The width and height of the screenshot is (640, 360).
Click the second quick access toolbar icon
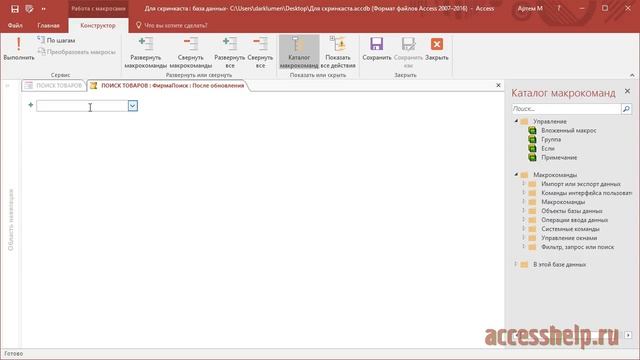29,9
